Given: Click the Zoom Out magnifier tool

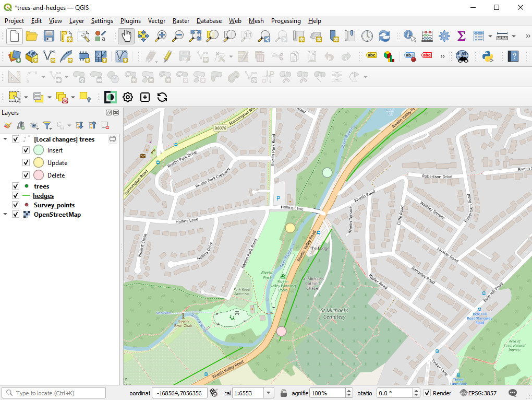Looking at the screenshot, I should (x=177, y=36).
